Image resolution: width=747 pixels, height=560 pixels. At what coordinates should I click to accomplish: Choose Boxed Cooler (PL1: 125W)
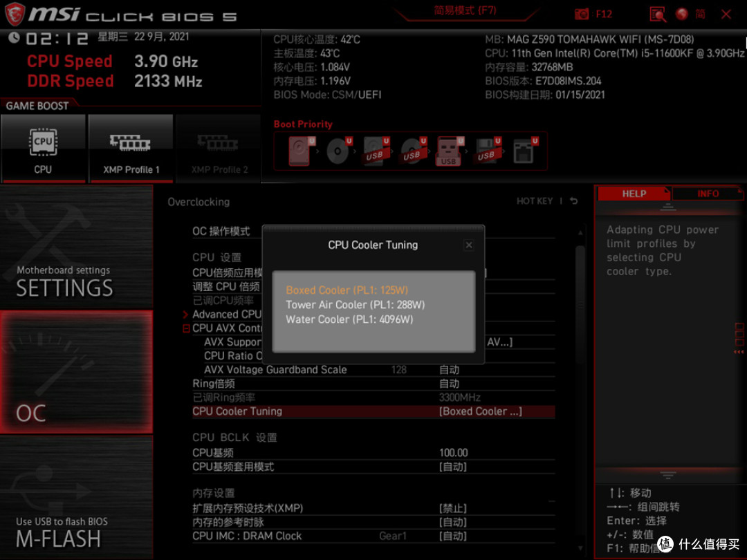coord(347,290)
